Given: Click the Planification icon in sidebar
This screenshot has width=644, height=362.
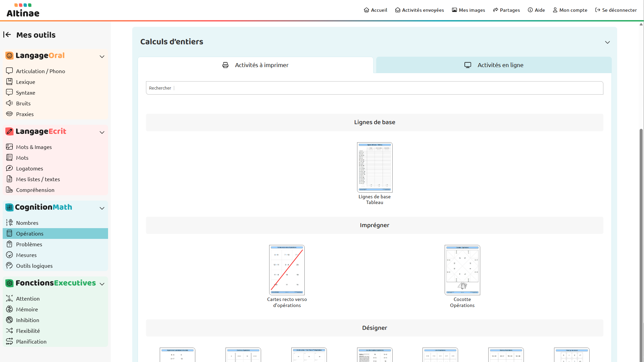Looking at the screenshot, I should [9, 341].
